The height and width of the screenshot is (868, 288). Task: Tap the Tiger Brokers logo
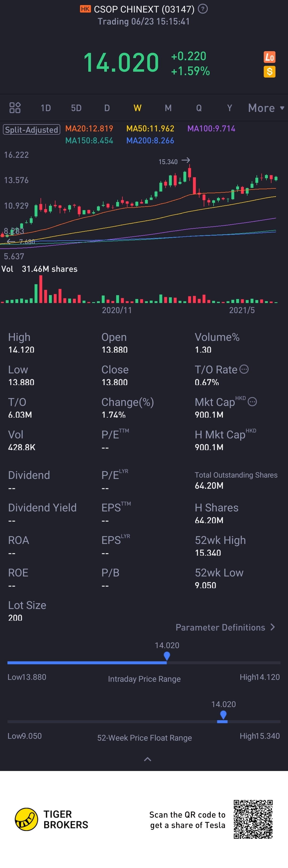(26, 819)
